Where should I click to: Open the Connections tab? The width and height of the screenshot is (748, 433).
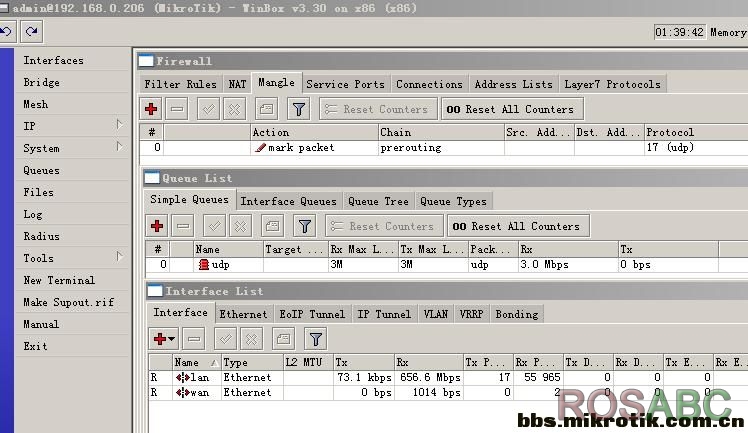[x=429, y=84]
